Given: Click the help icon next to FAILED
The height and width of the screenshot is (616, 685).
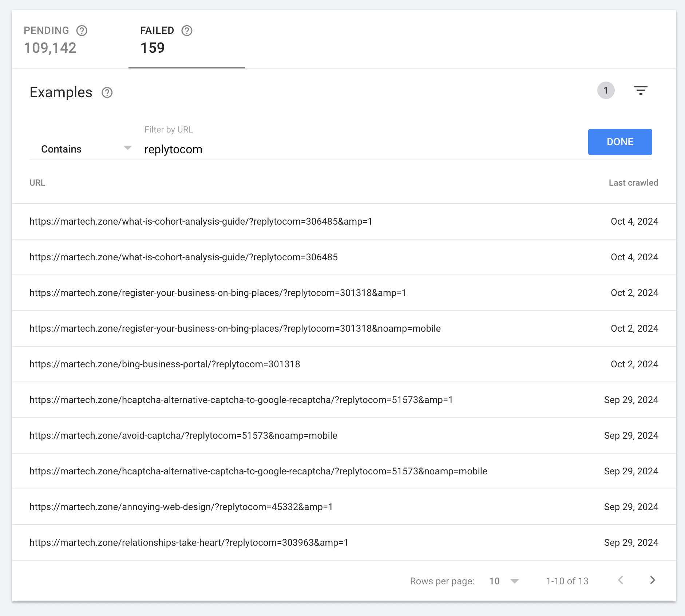Looking at the screenshot, I should pyautogui.click(x=187, y=31).
